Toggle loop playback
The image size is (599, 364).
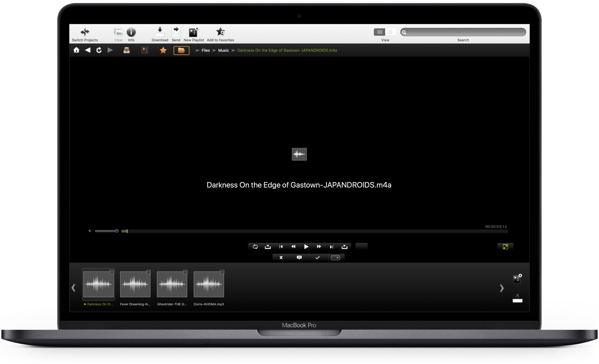[255, 247]
